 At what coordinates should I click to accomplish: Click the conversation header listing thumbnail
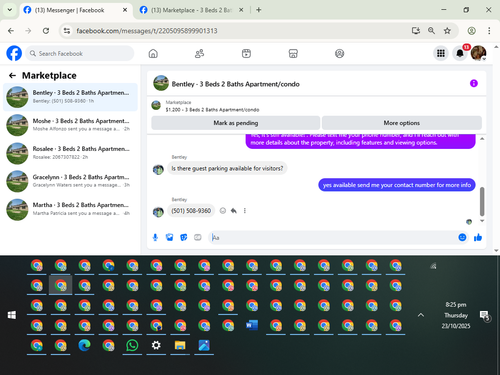point(161,83)
